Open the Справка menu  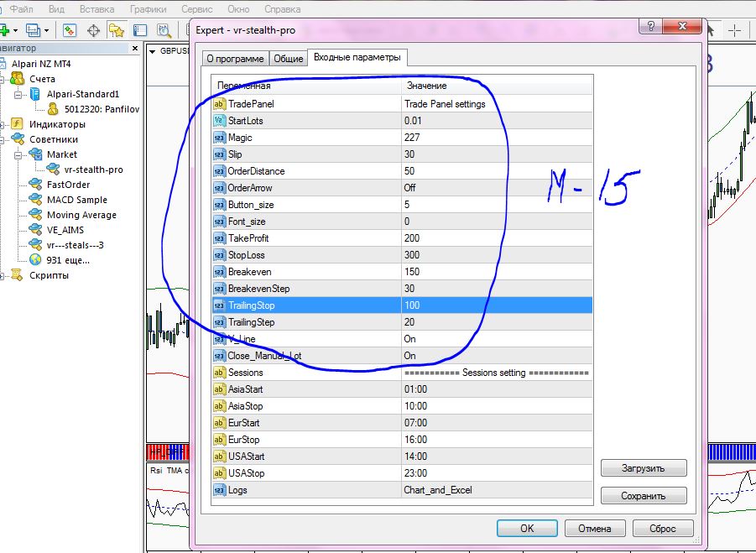coord(283,9)
